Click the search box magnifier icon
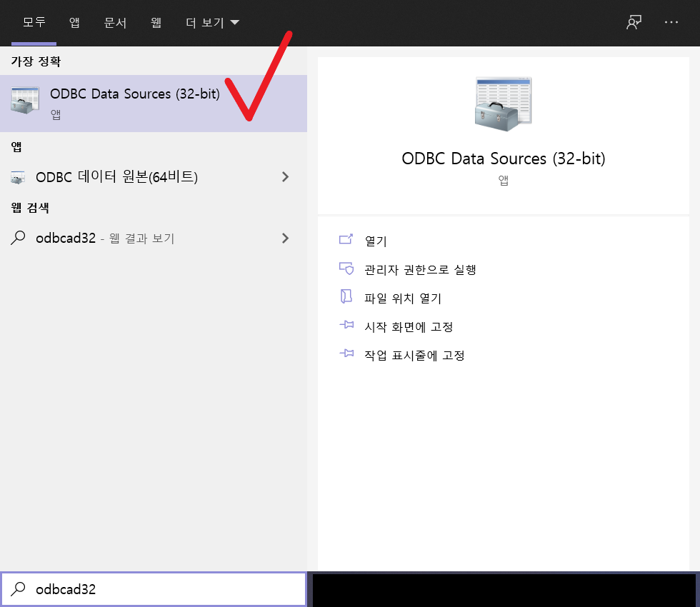This screenshot has width=700, height=607. (x=18, y=588)
